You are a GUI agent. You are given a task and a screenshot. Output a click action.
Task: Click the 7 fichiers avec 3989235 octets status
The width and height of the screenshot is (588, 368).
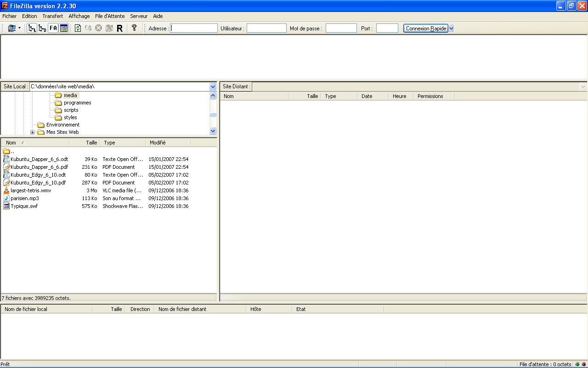point(36,298)
